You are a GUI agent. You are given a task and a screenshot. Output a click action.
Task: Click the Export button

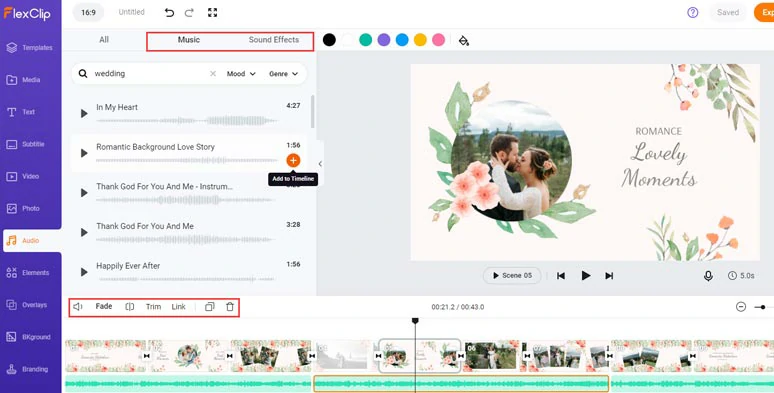coord(764,13)
